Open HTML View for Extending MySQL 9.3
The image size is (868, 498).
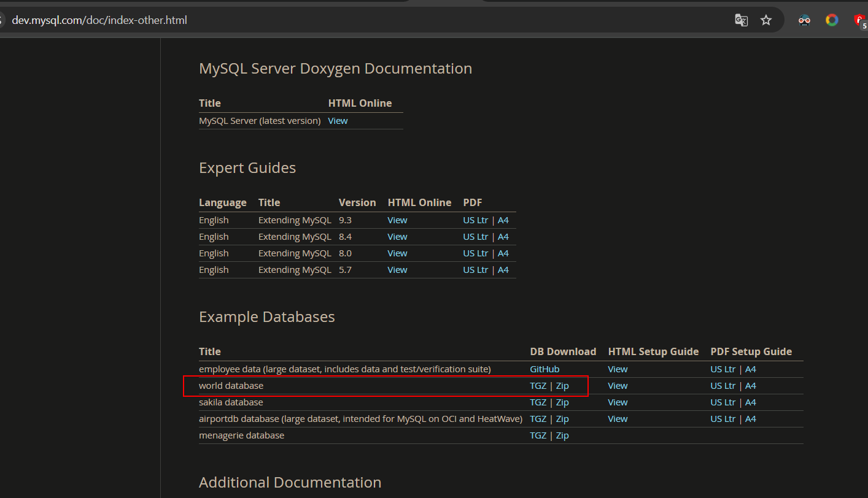[x=397, y=220]
